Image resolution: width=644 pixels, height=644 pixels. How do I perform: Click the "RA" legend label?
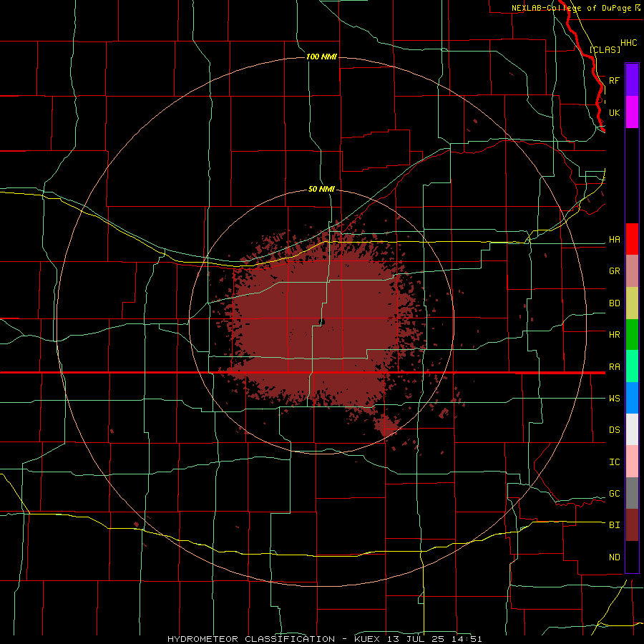click(615, 367)
